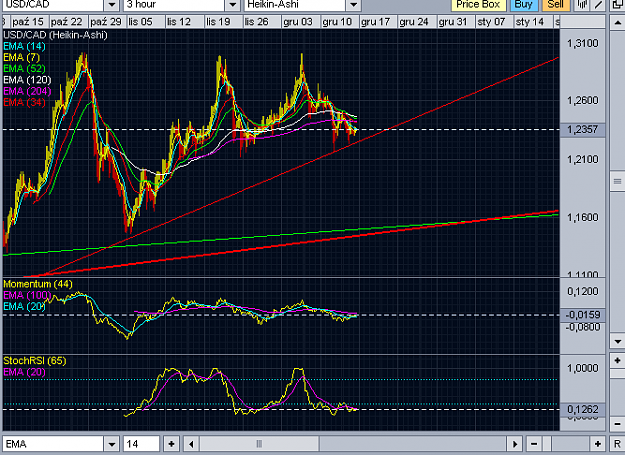Image resolution: width=625 pixels, height=455 pixels.
Task: Click the plus button above the vertical zoom slider
Action: click(617, 361)
